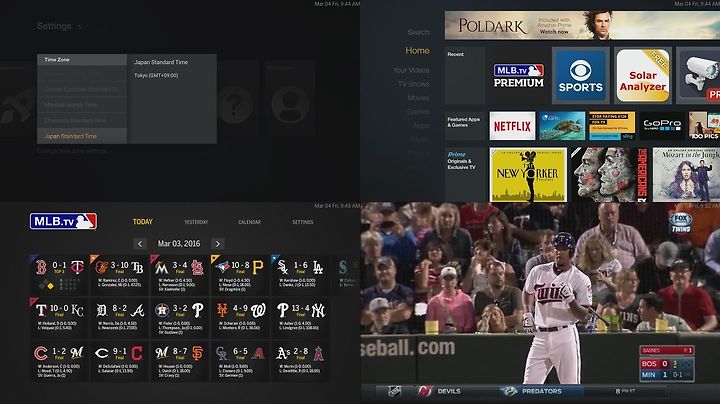Launch the CBS Sports app
This screenshot has width=720, height=404.
(x=580, y=76)
